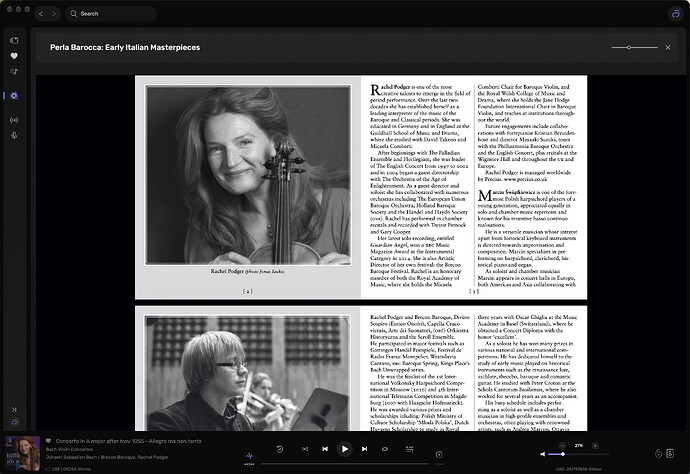
Task: Click the DAC 24/192kHz Stereo status text
Action: coord(579,469)
